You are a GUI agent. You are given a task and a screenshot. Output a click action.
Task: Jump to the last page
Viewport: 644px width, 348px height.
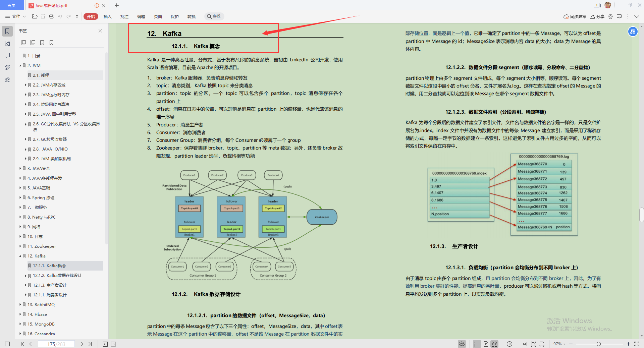[90, 344]
